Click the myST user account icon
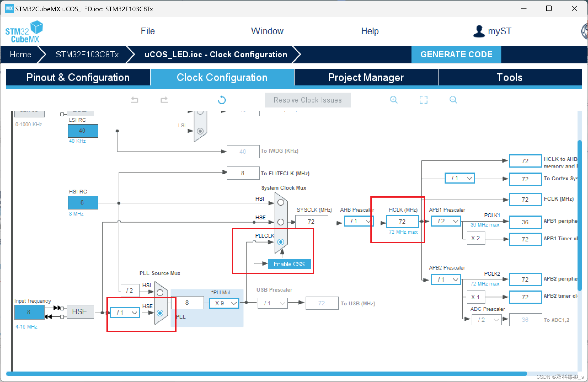 479,31
